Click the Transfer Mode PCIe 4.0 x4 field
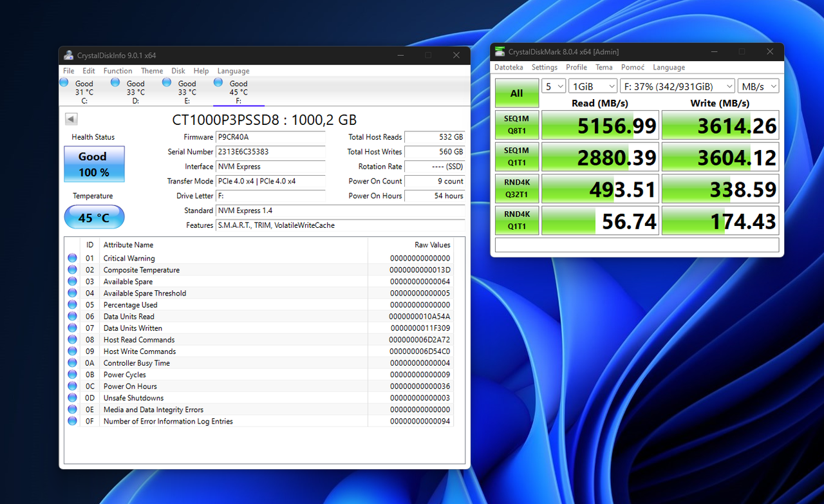 click(x=270, y=182)
